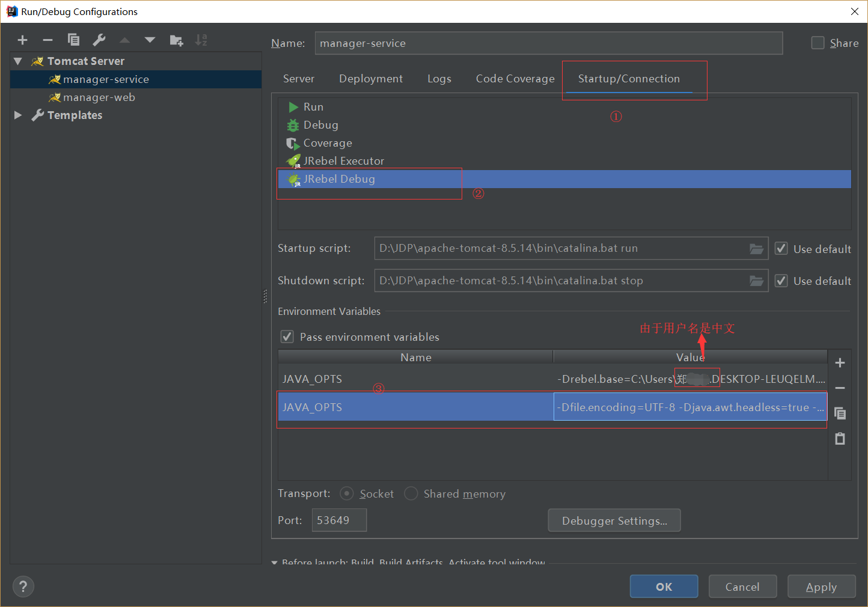868x607 pixels.
Task: Copy configuration using the duplicate icon
Action: tap(73, 40)
